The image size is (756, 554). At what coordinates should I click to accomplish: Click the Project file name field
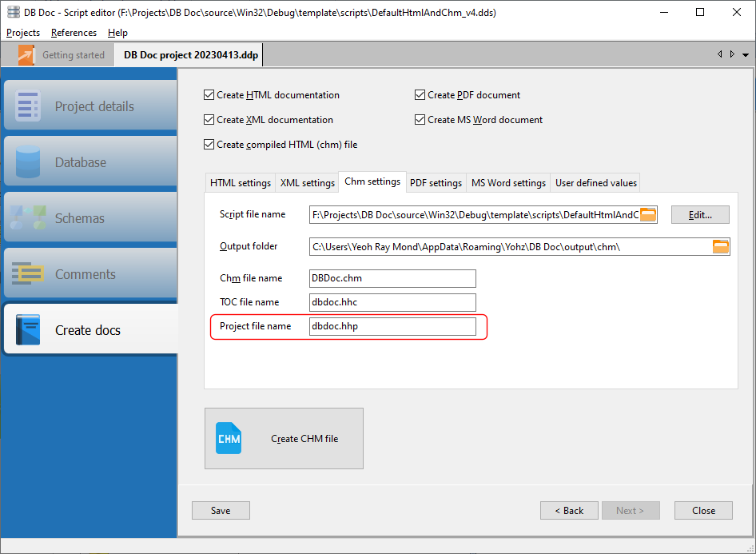click(x=392, y=326)
